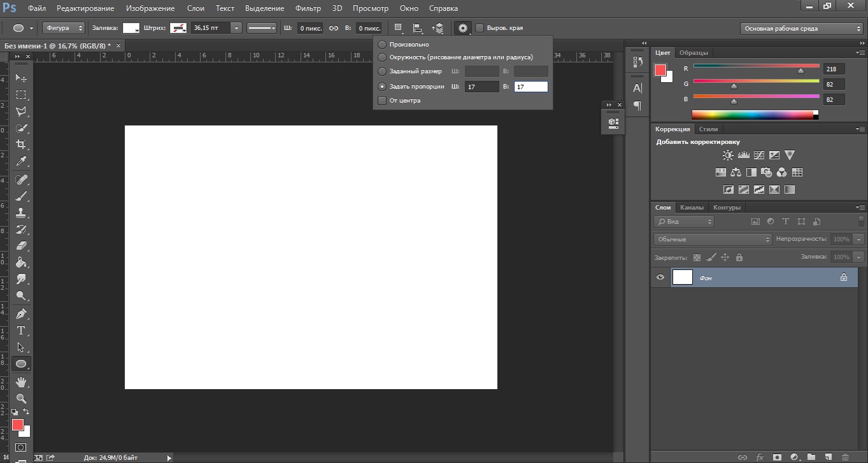Open Заливка fill percentage dropdown arrow
Screen dimensions: 868x463
pyautogui.click(x=859, y=257)
